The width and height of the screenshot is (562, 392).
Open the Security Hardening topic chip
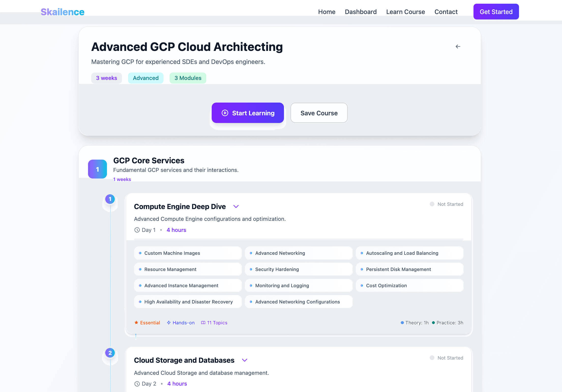(x=298, y=269)
